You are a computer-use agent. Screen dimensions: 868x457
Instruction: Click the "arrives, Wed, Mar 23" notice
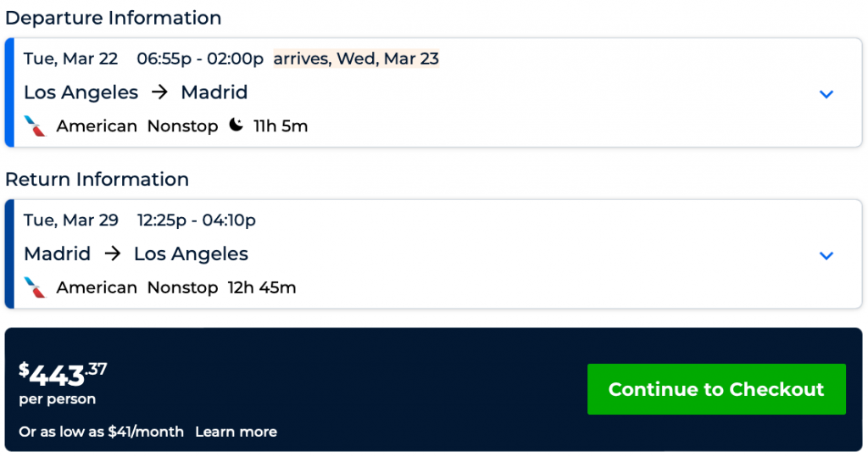point(356,59)
